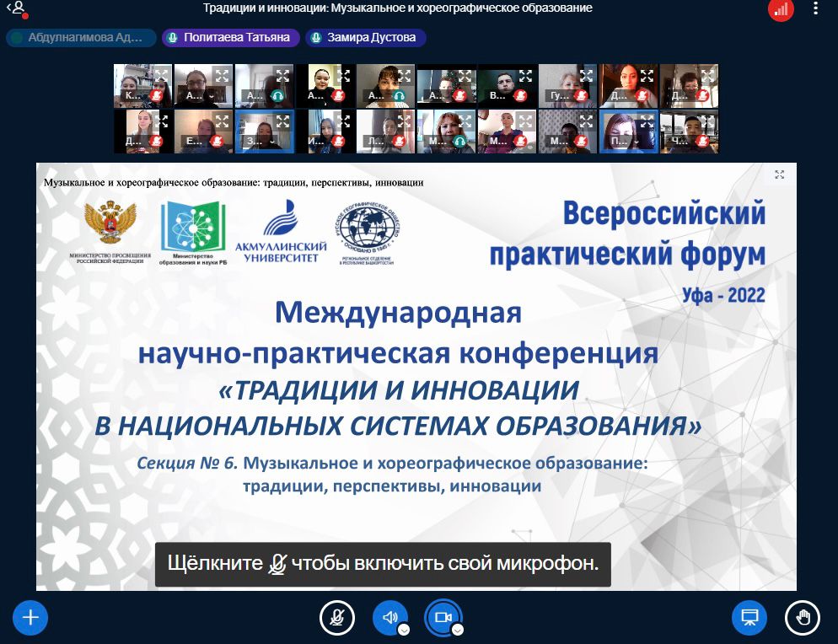Click the Гу... webcam thumbnail
This screenshot has width=838, height=644.
pos(566,85)
